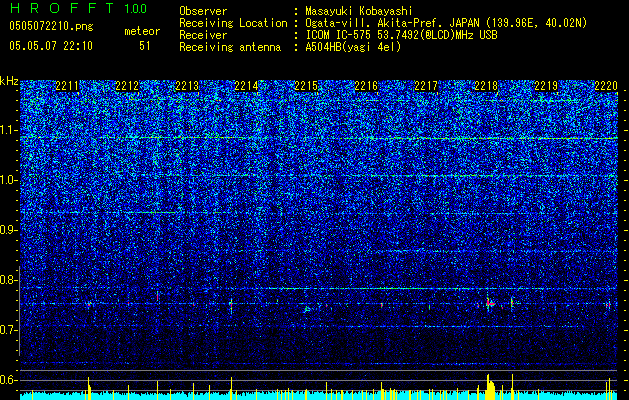Click the 2215 time marker
Image resolution: width=629 pixels, height=400 pixels.
point(306,86)
